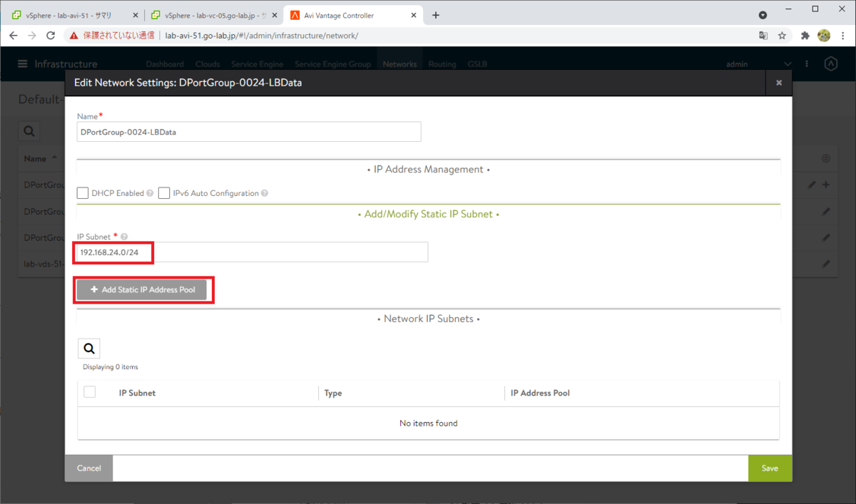Viewport: 856px width, 504px height.
Task: Sort by IP Subnet column header
Action: coord(137,393)
